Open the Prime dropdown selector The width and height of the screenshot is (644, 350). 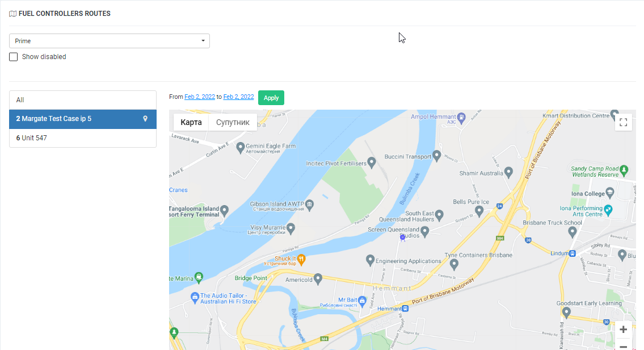[110, 41]
